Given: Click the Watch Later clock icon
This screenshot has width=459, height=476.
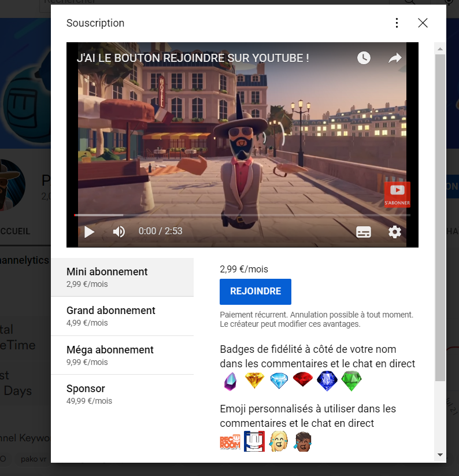Looking at the screenshot, I should (364, 58).
